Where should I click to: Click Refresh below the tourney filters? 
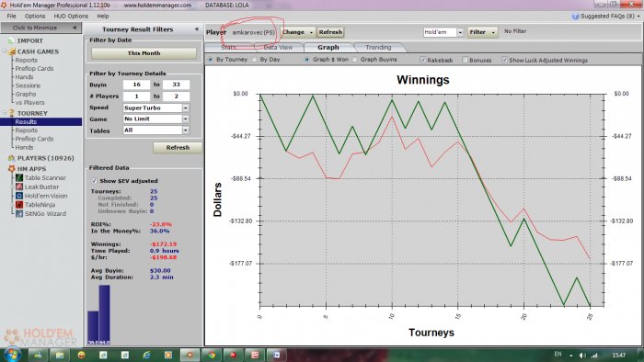tap(178, 148)
